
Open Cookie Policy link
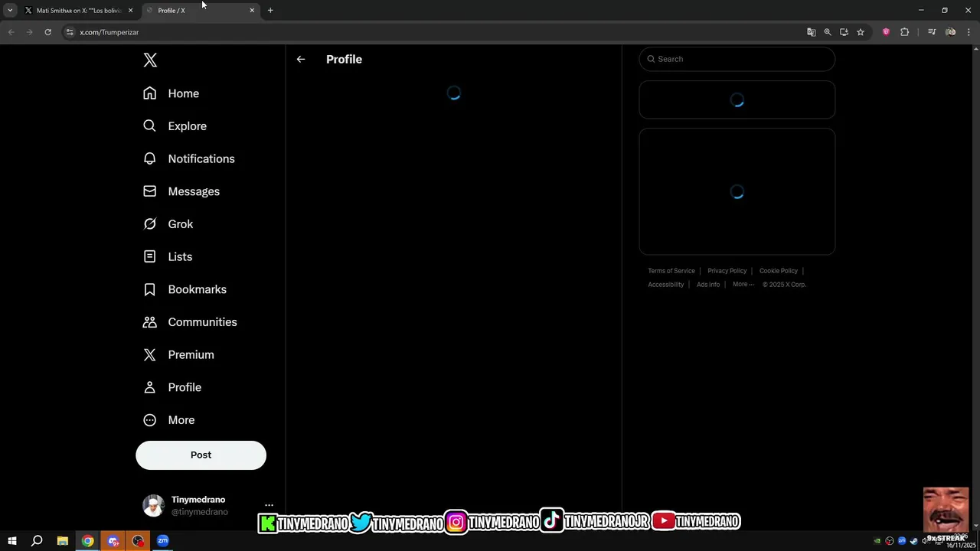(x=778, y=271)
